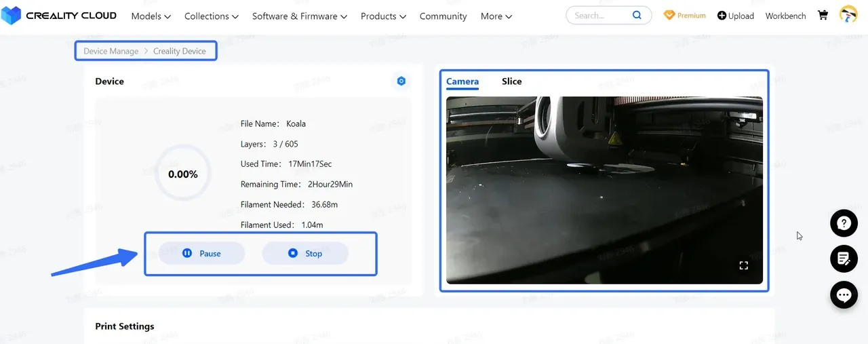868x344 pixels.
Task: Click the search magnifier icon
Action: [637, 15]
